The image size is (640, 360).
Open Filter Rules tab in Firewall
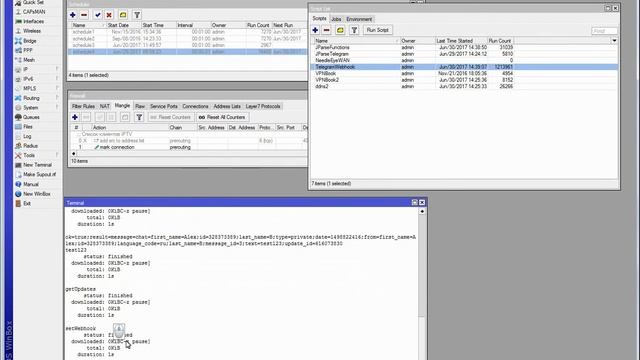pos(83,106)
